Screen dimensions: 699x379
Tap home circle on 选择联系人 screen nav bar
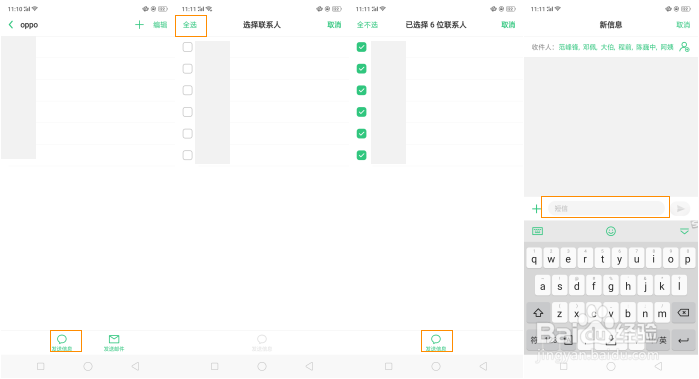coord(262,366)
